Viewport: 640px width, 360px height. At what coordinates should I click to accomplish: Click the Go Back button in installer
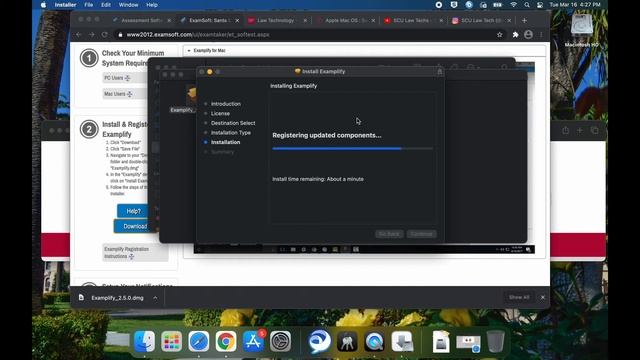tap(389, 234)
